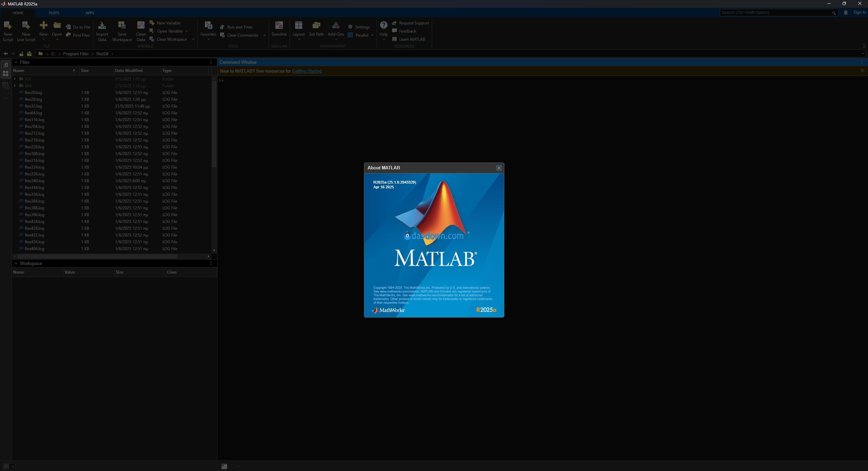Dismiss the Getting Started banner
This screenshot has width=868, height=471.
pyautogui.click(x=862, y=71)
